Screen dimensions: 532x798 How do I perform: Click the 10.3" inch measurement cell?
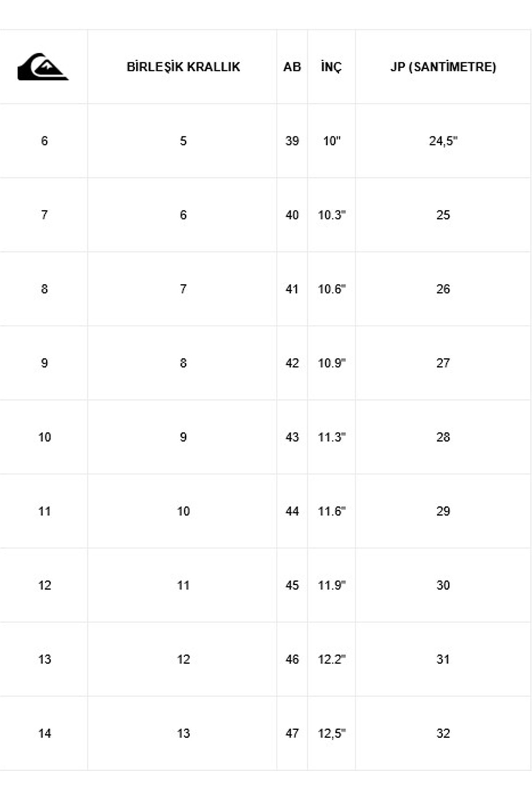tap(331, 215)
